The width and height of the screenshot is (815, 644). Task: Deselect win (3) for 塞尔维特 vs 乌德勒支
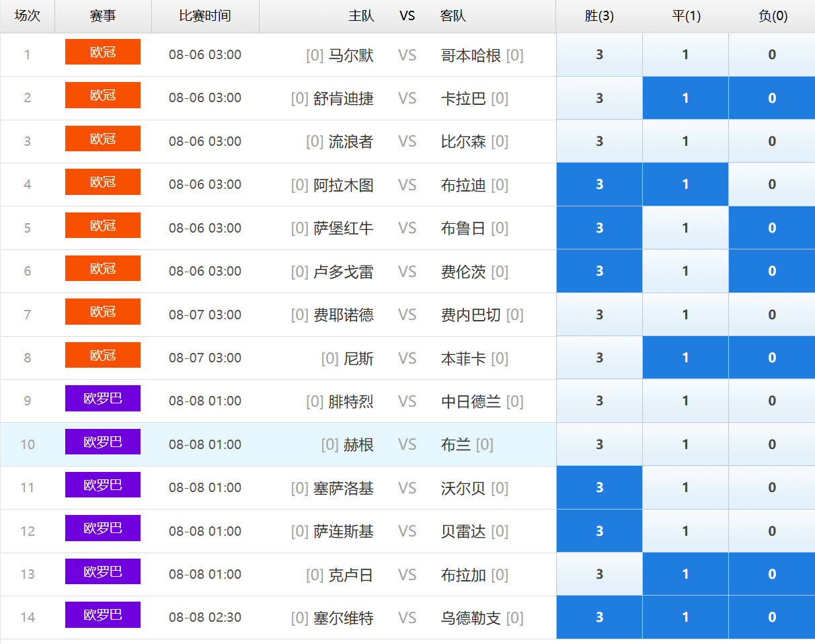point(599,617)
